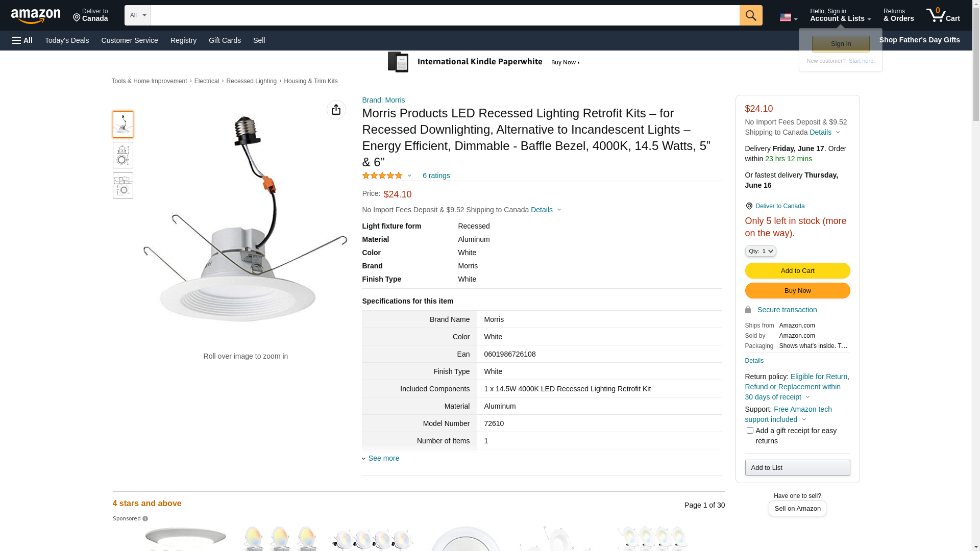Viewport: 980px width, 551px height.
Task: Check the gift receipt checkbox
Action: pos(750,431)
